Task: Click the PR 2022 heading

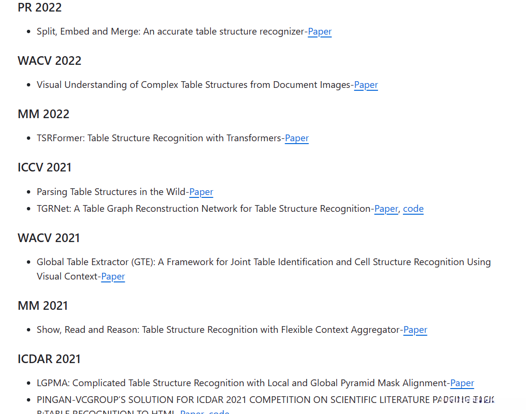Action: click(x=40, y=8)
